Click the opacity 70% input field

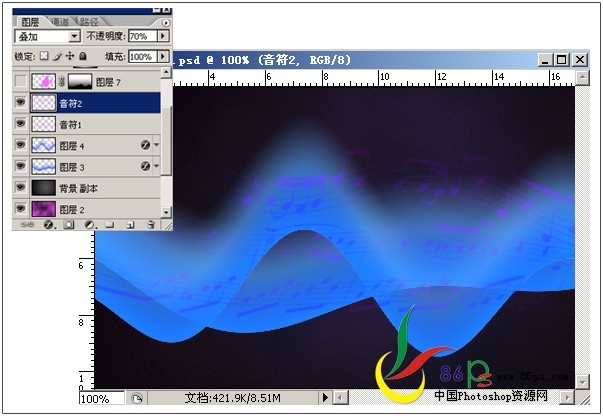(x=142, y=36)
